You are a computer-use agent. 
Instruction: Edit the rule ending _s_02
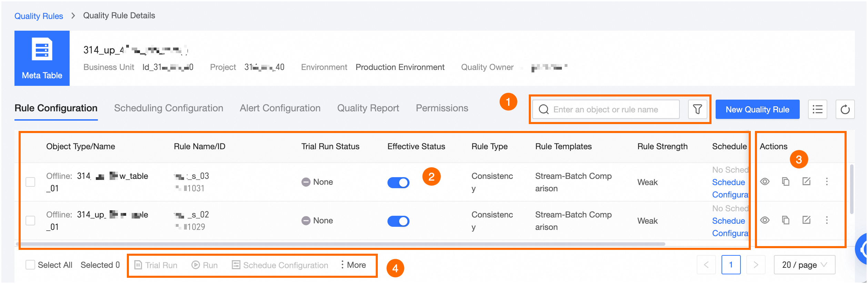[806, 220]
